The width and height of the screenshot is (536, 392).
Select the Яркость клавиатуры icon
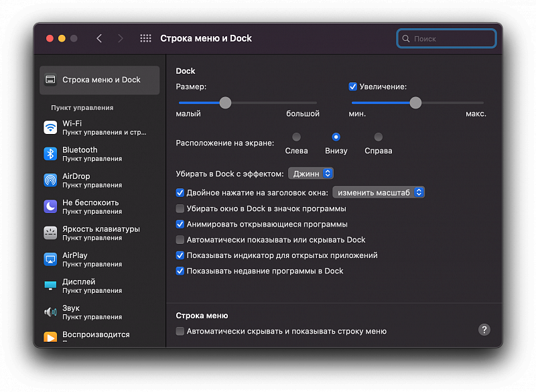[x=50, y=233]
